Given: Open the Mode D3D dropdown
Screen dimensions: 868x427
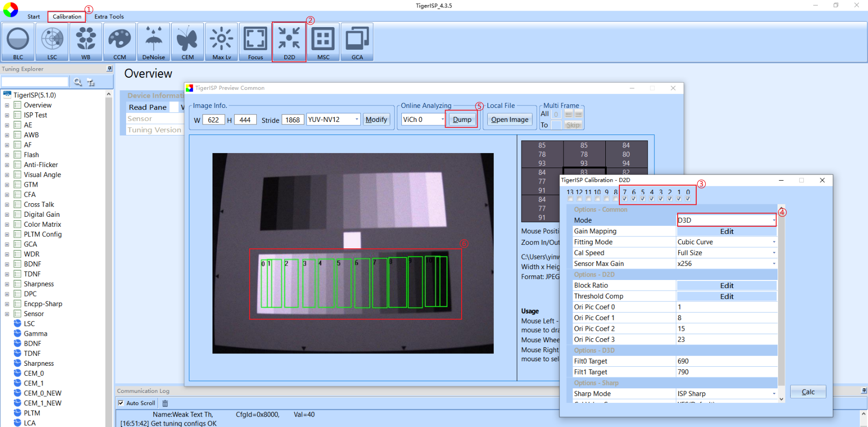Looking at the screenshot, I should [x=726, y=220].
